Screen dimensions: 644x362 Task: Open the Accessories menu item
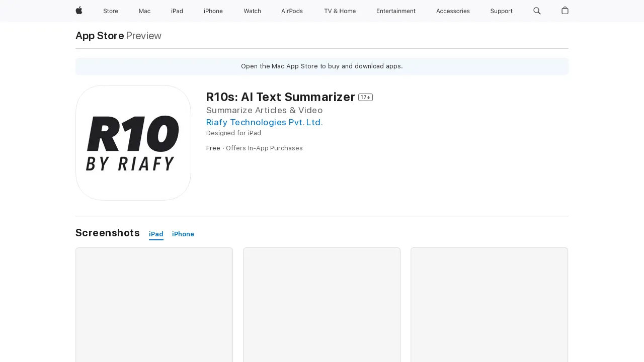click(453, 11)
